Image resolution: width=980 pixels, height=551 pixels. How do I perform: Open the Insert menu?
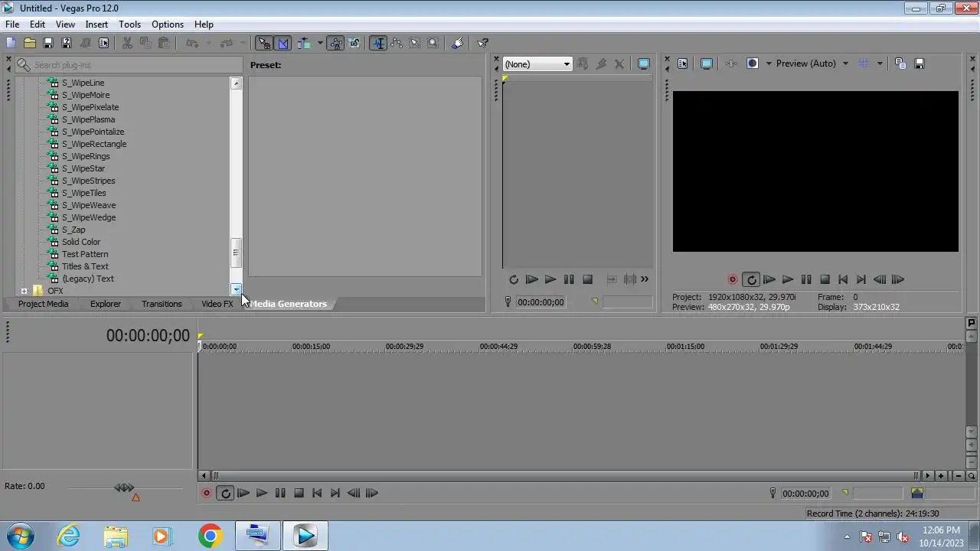[96, 24]
